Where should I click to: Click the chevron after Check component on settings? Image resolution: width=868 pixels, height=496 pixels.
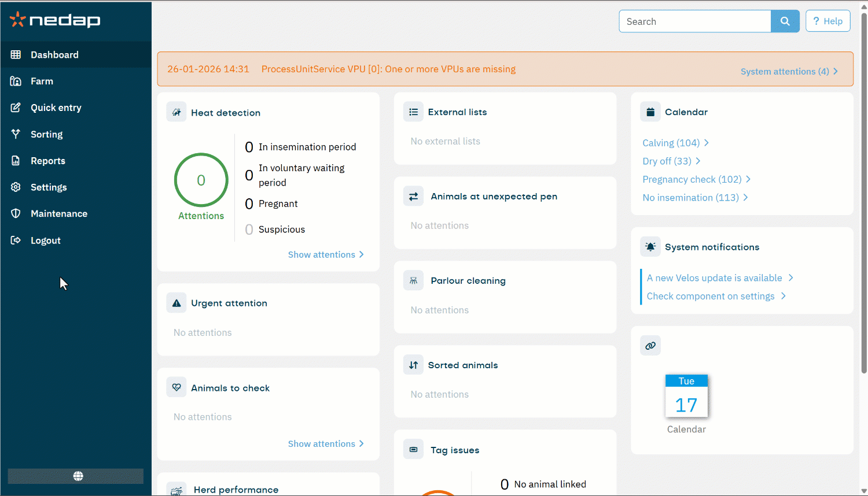tap(784, 295)
